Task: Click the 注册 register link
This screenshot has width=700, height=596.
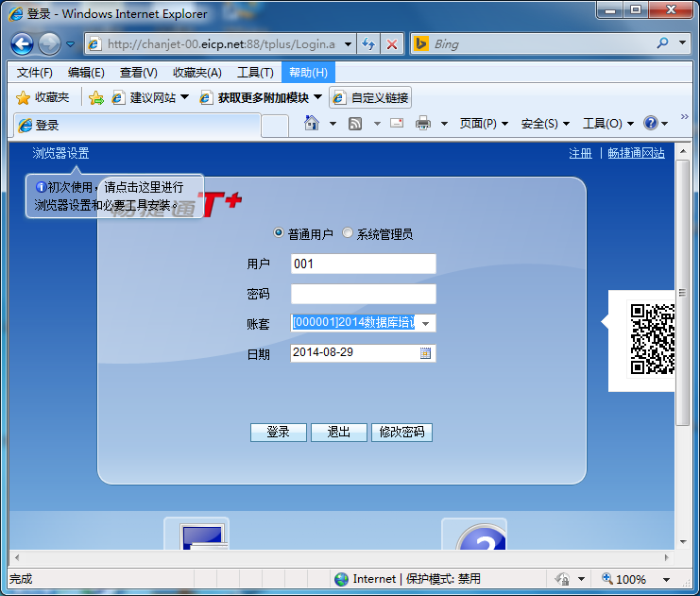Action: click(580, 153)
